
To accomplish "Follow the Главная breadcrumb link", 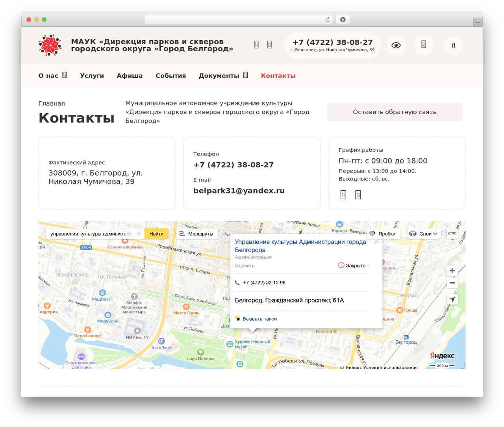I will click(x=52, y=104).
